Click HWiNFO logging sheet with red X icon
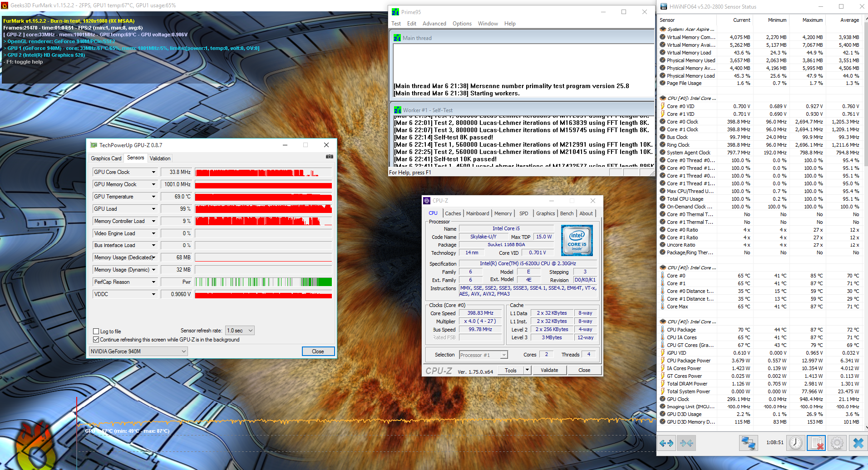 coord(816,443)
